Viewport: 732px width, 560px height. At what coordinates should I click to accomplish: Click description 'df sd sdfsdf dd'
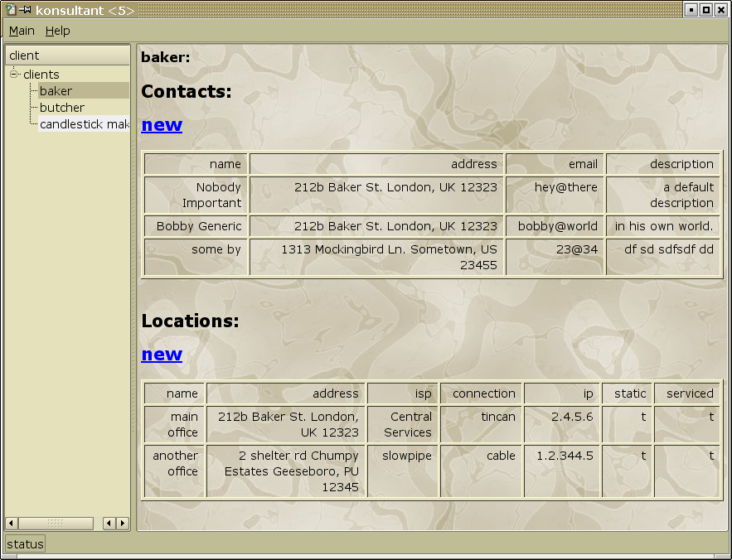coord(669,249)
